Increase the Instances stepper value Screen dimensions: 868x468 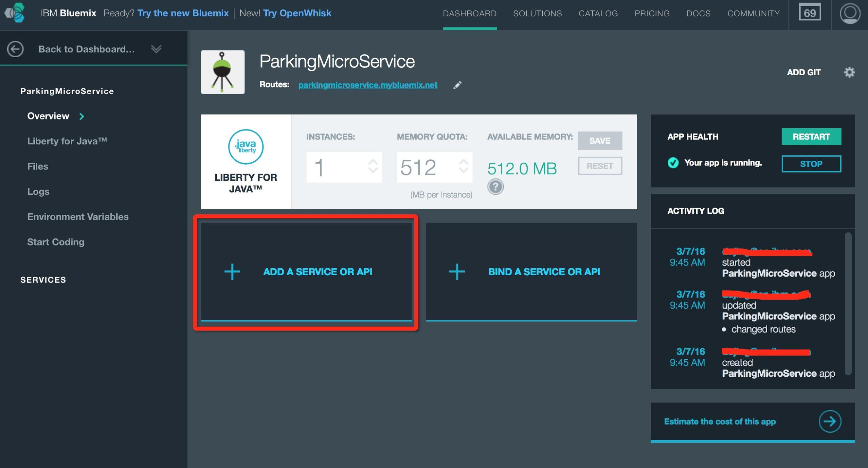pos(373,162)
